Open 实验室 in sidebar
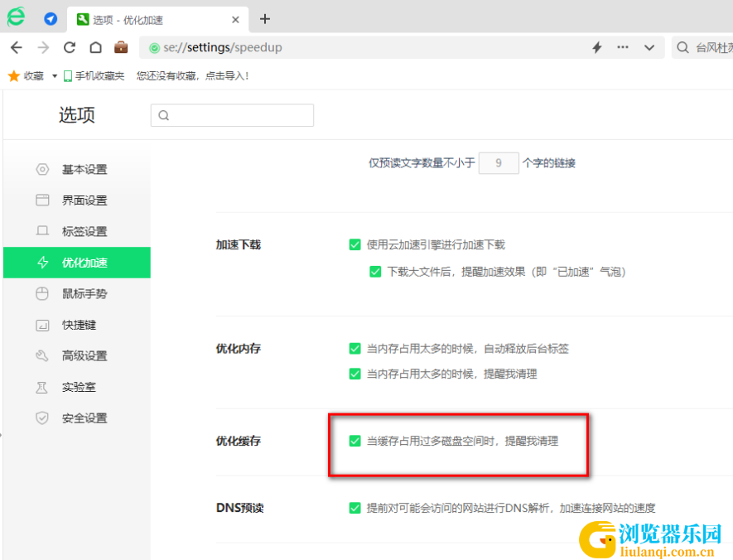 point(77,387)
